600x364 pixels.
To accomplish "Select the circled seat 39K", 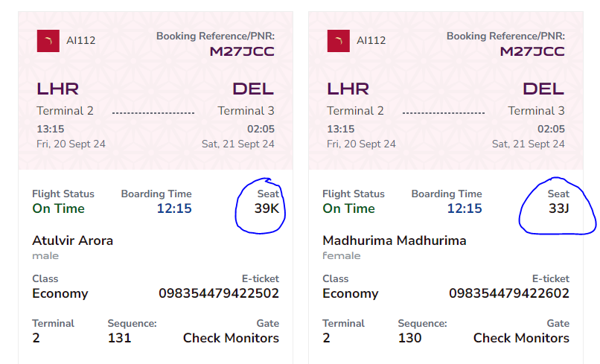I will tap(267, 208).
